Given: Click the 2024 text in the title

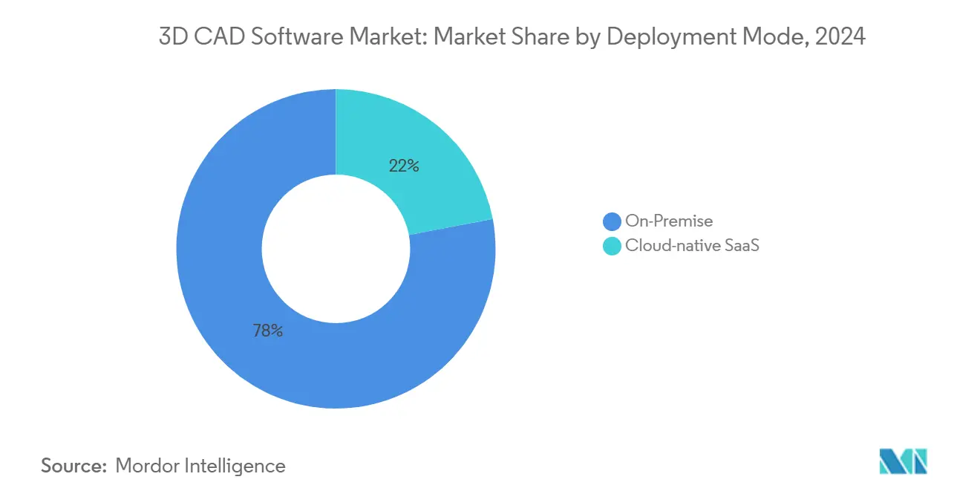Looking at the screenshot, I should point(840,36).
